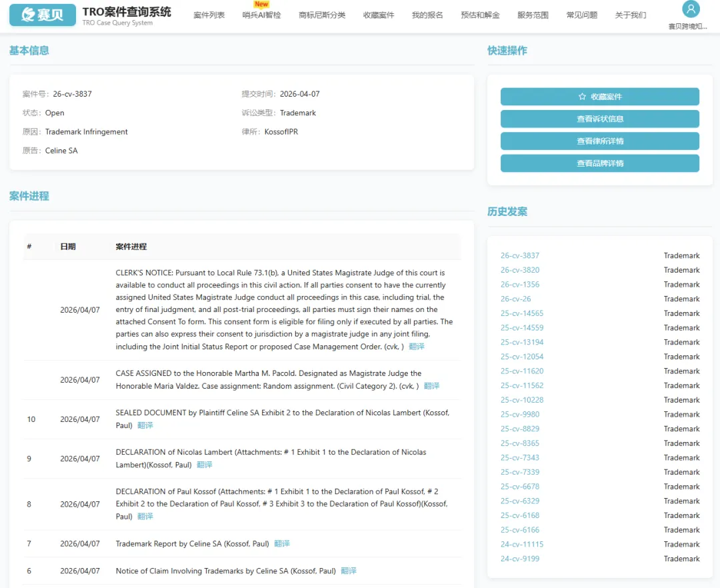The height and width of the screenshot is (588, 720).
Task: Open 常见问题 page
Action: coord(582,15)
